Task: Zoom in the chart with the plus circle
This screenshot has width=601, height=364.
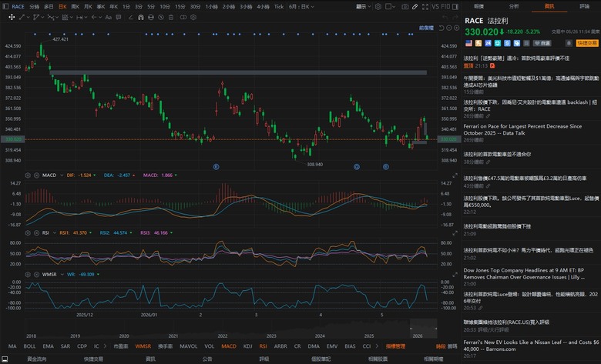Action: click(456, 28)
